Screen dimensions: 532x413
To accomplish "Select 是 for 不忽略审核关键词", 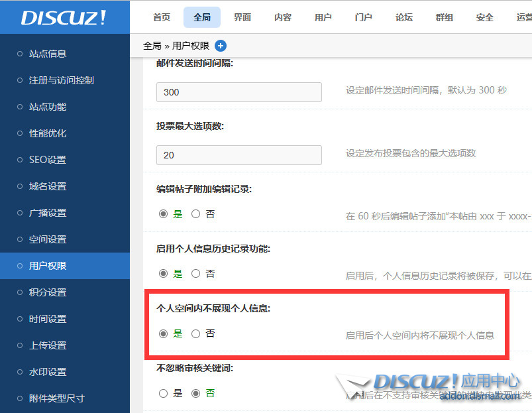I will click(x=164, y=393).
